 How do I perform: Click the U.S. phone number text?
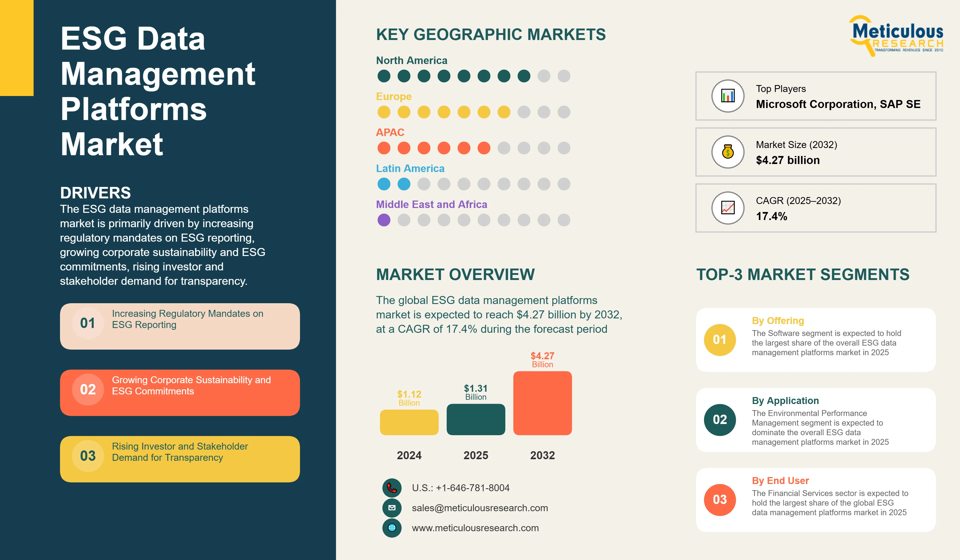(x=461, y=488)
